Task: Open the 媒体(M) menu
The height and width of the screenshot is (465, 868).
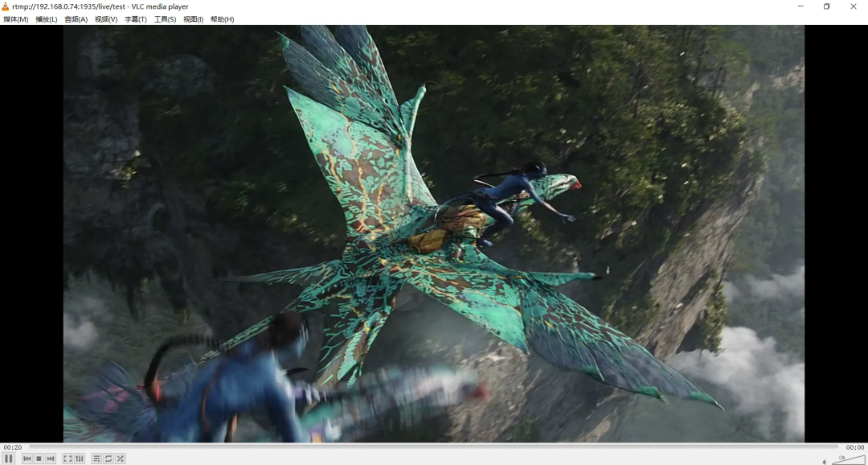Action: 15,19
